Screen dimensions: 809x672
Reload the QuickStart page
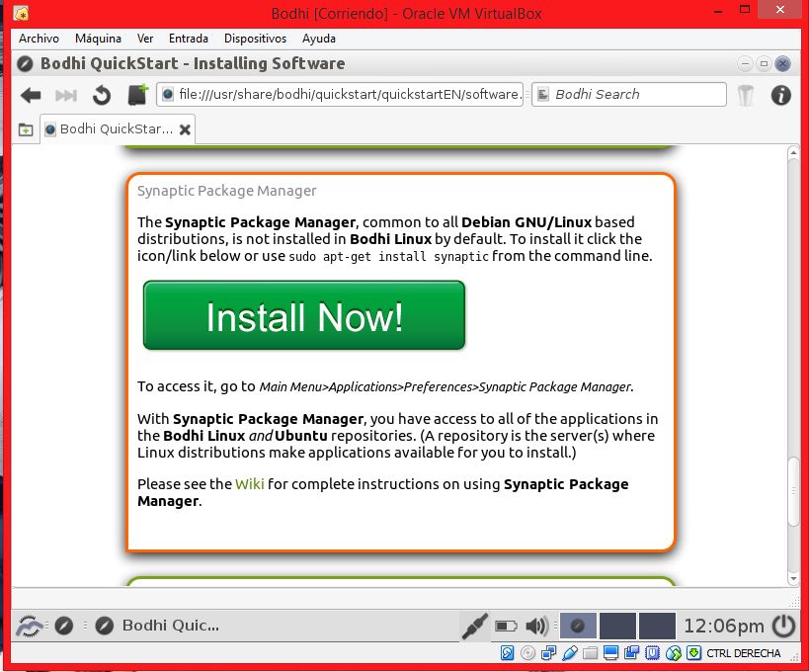pos(101,95)
